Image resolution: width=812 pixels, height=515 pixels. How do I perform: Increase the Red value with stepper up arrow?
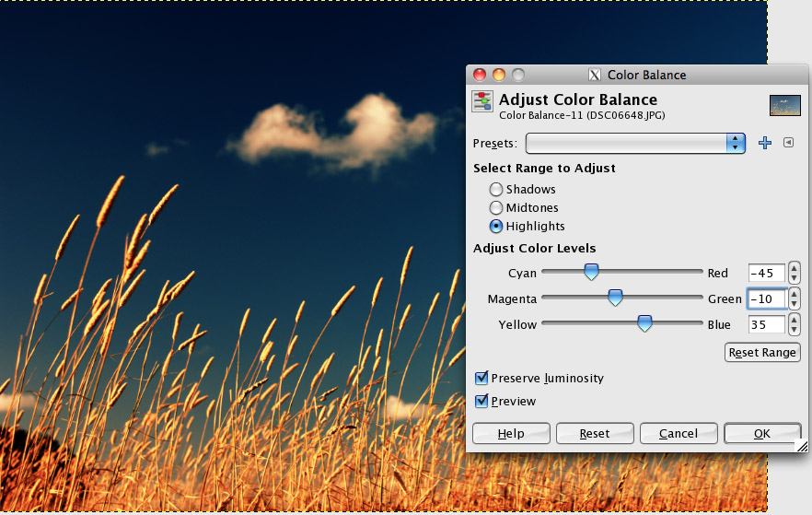(794, 268)
